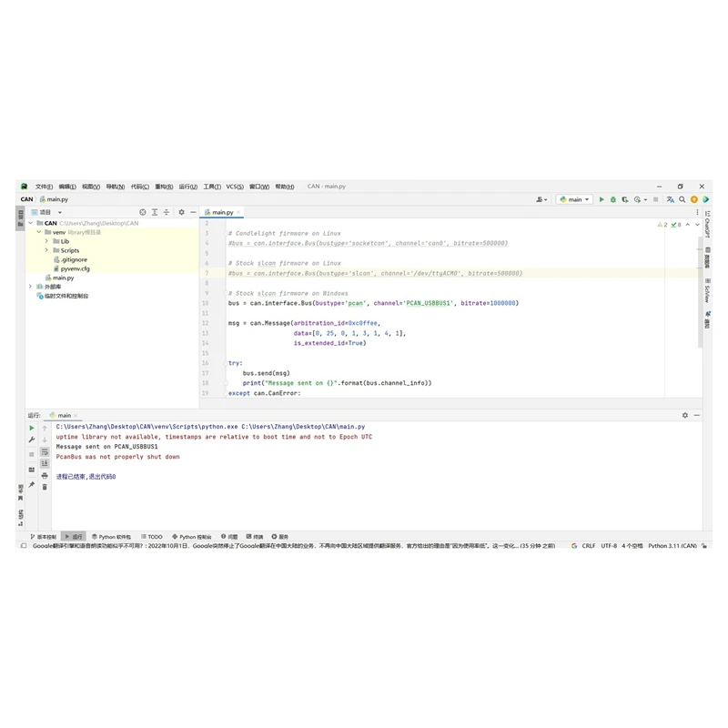Expand the Lib folder

[46, 241]
